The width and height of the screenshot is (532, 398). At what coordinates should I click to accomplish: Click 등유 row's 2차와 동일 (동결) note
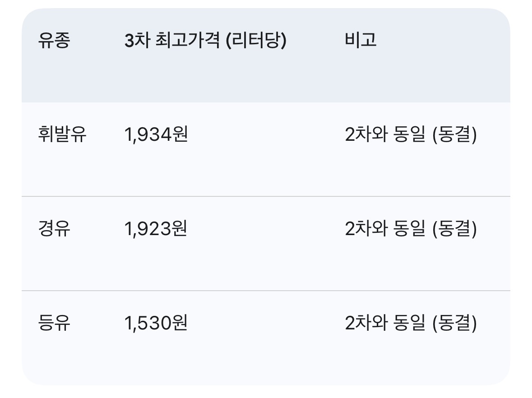tap(411, 323)
